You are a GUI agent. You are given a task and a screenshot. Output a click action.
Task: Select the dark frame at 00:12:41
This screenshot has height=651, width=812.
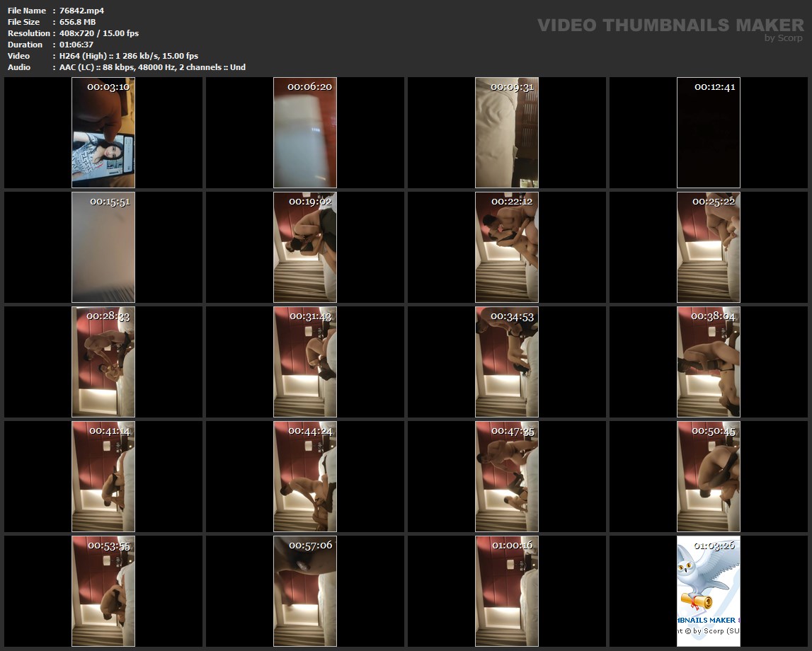pyautogui.click(x=709, y=132)
